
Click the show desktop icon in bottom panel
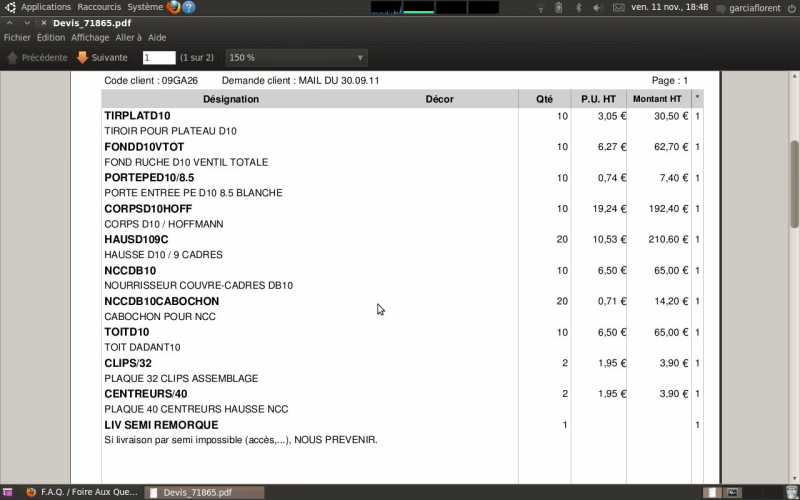9,492
